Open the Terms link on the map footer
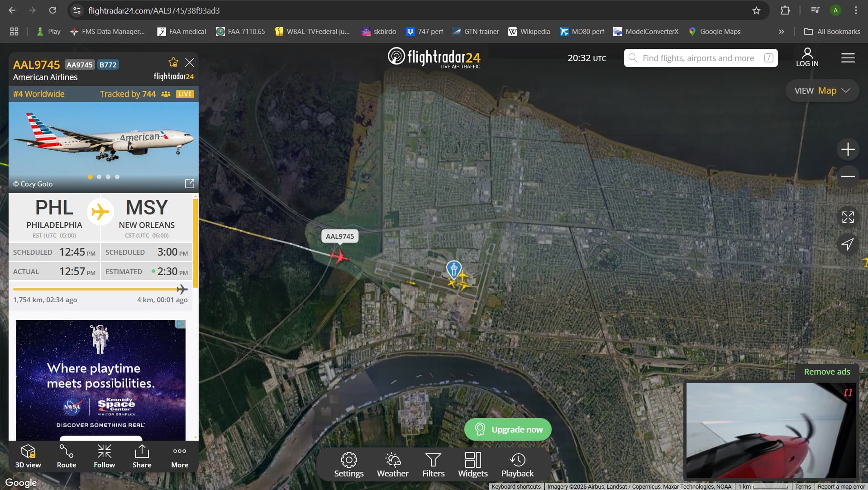This screenshot has width=868, height=490. tap(803, 486)
